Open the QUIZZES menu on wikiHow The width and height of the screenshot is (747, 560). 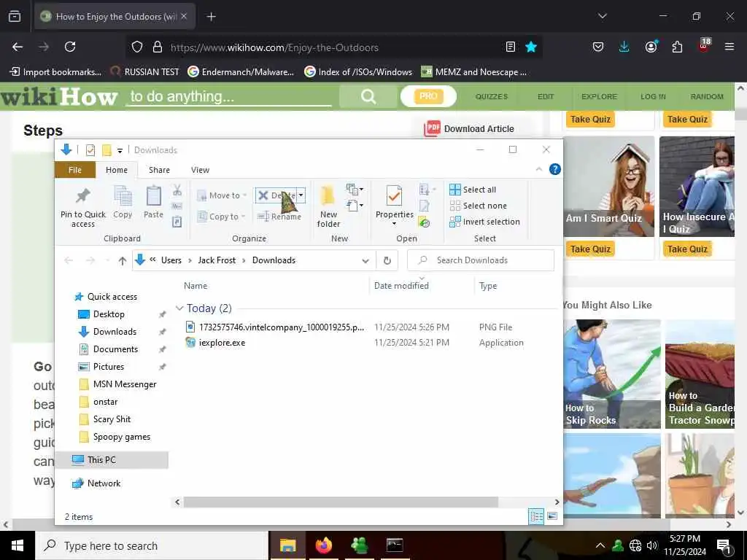pos(492,97)
